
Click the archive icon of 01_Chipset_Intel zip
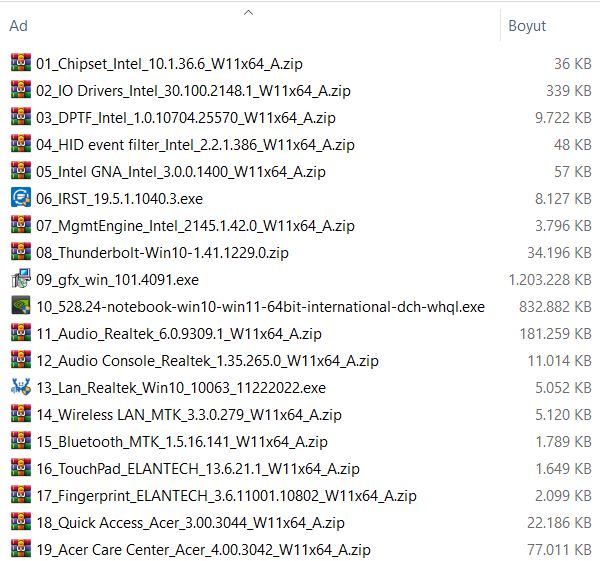tap(21, 63)
